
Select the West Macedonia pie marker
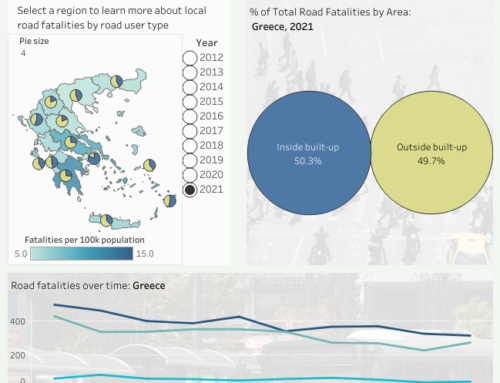tap(51, 102)
